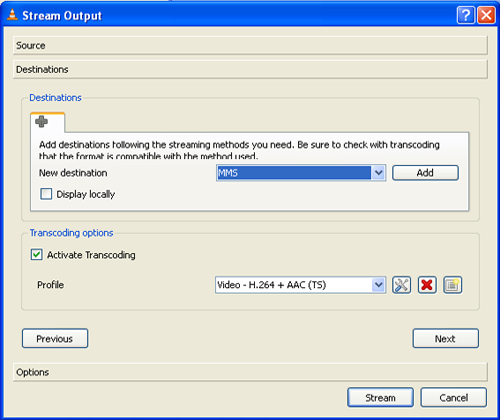Expand the Options section header

250,372
